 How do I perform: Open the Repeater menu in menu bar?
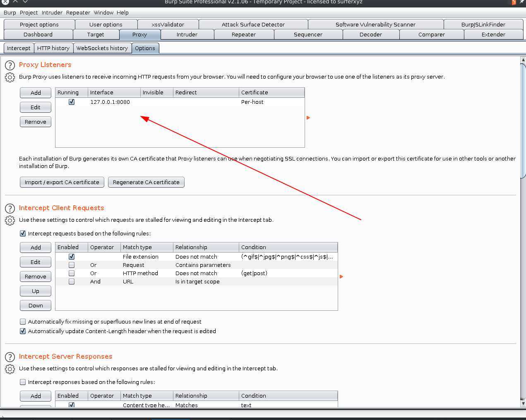78,12
